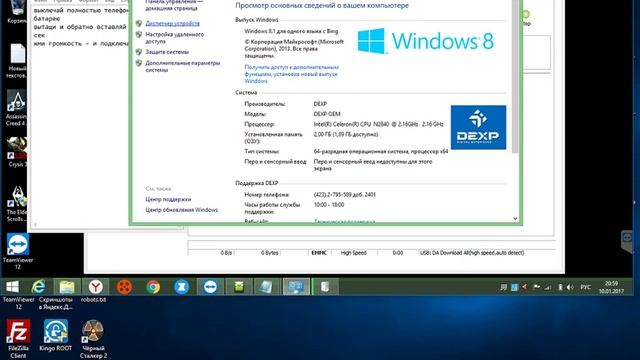Screen dimensions: 640x360
Task: Open File Explorer folder icon on taskbar
Action: (x=67, y=287)
